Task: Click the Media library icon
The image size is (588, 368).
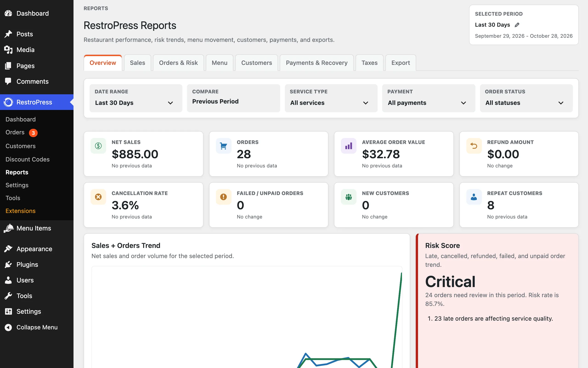Action: 8,50
